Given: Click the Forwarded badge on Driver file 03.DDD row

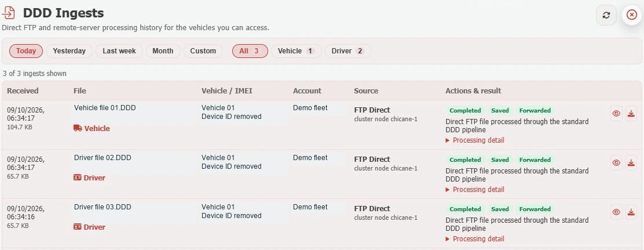Looking at the screenshot, I should (x=535, y=209).
